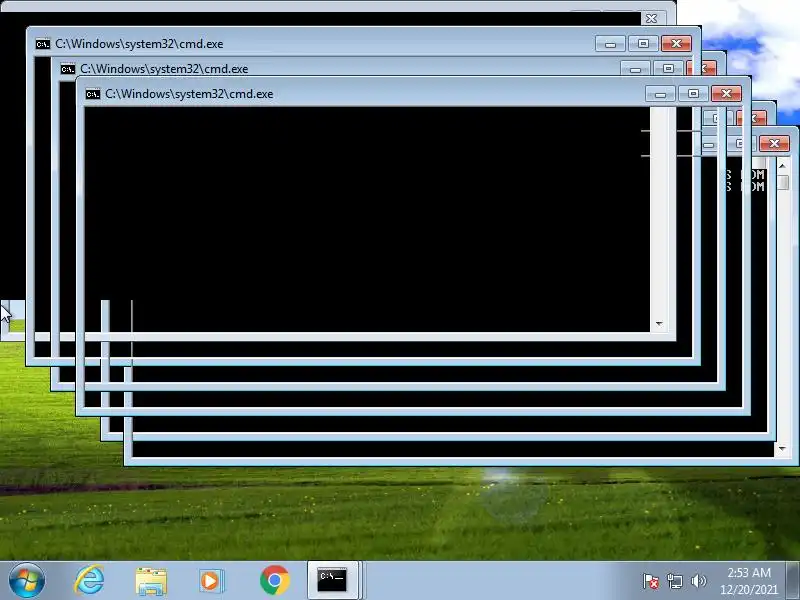800x600 pixels.
Task: Open system menu icon of the backmost titled cmd.exe window
Action: (43, 44)
